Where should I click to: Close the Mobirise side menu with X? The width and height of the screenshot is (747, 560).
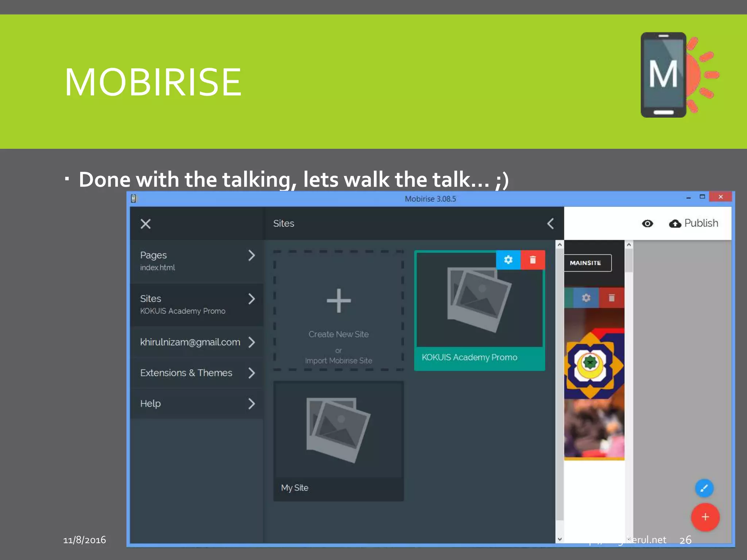click(146, 224)
